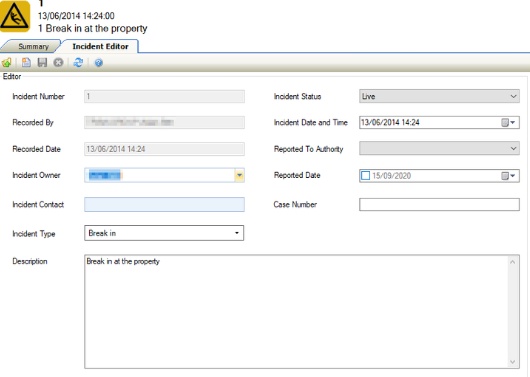Switch to the Summary tab

[x=33, y=47]
